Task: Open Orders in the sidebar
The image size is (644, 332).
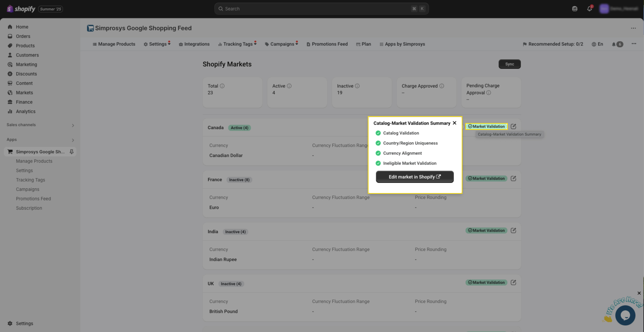Action: pyautogui.click(x=23, y=36)
